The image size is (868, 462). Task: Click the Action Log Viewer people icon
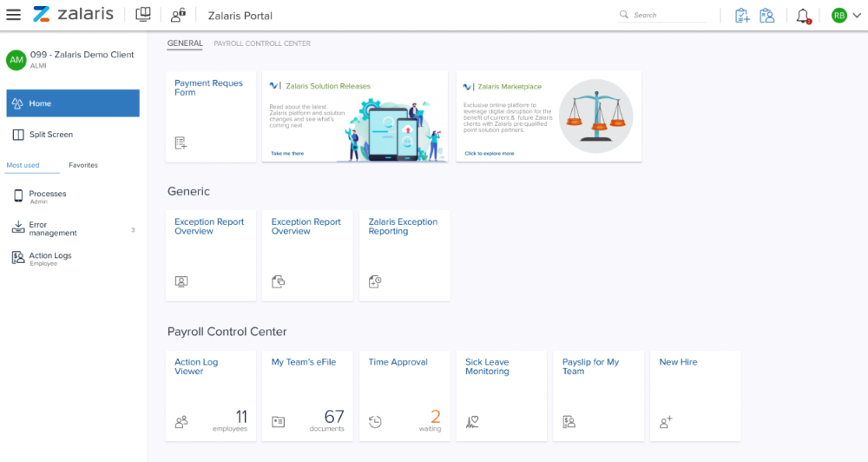click(x=181, y=422)
